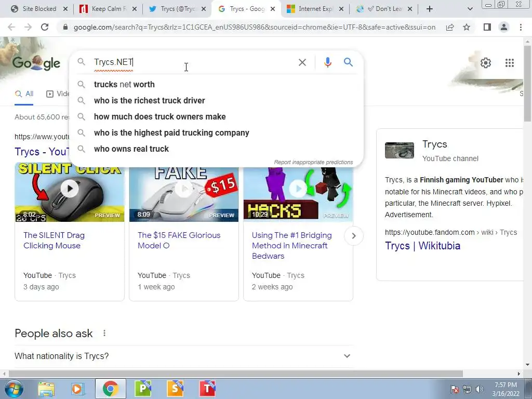The height and width of the screenshot is (399, 532).
Task: Click the browser forward arrow
Action: (x=28, y=27)
